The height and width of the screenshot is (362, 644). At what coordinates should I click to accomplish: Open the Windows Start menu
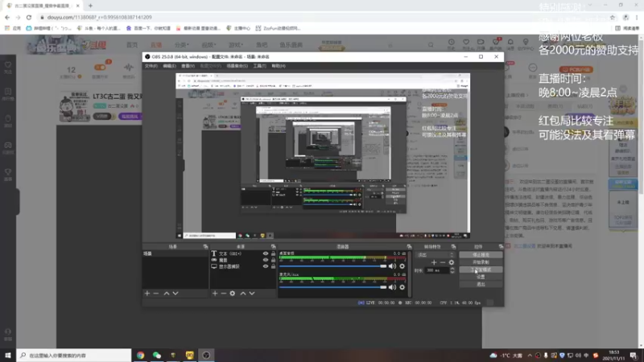tap(8, 356)
